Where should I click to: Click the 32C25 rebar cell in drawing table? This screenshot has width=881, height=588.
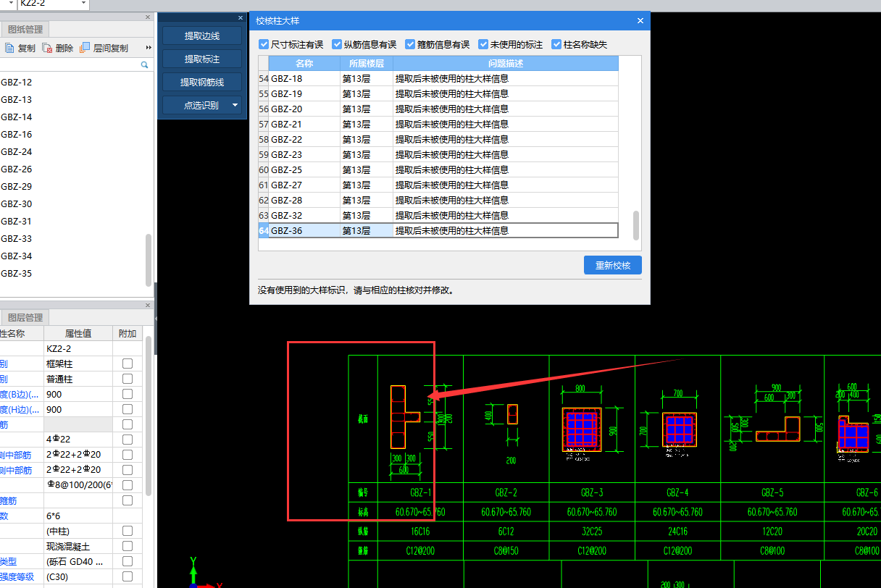coord(592,531)
